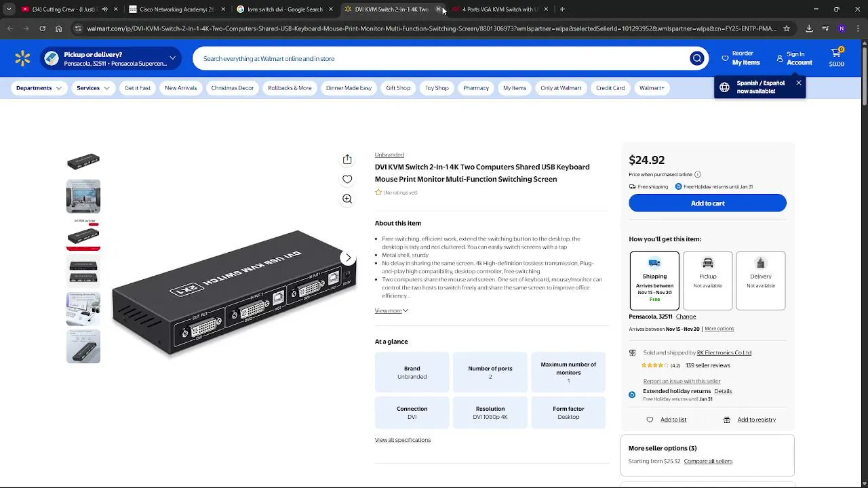Click the browser profile avatar

tap(842, 28)
